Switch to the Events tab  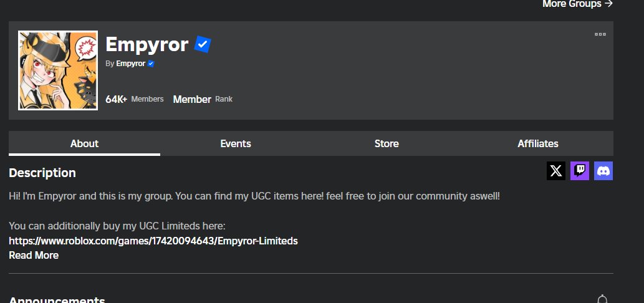tap(235, 143)
